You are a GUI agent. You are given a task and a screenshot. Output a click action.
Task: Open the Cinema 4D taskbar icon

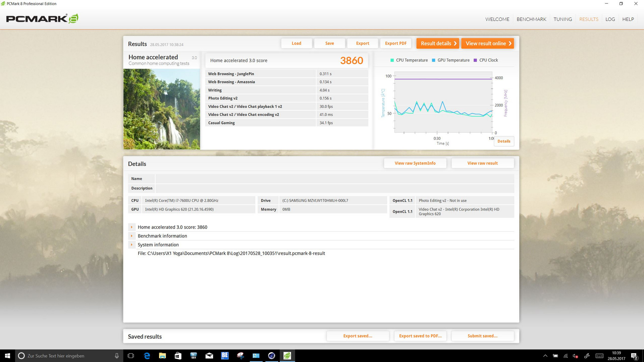point(272,356)
